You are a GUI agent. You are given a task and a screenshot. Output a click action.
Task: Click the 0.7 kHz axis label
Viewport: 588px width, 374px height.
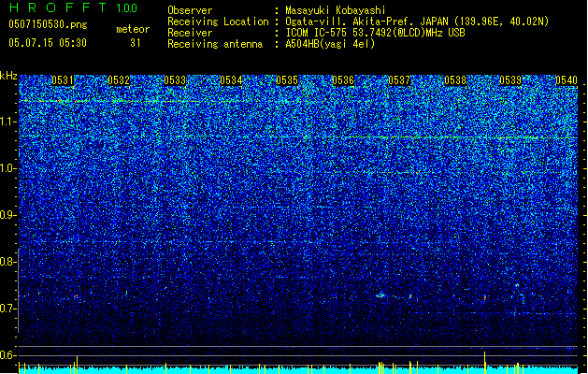pyautogui.click(x=7, y=309)
